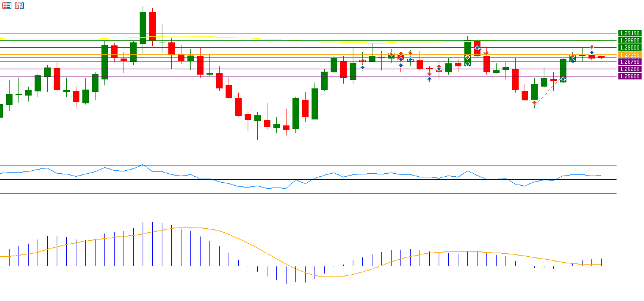Image resolution: width=644 pixels, height=301 pixels.
Task: Select the 1.29190 price level label
Action: click(x=629, y=33)
